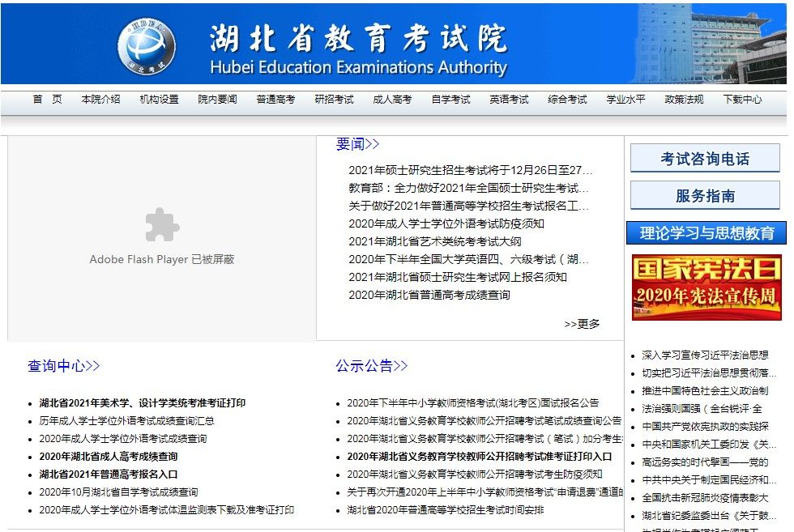This screenshot has width=794, height=532.
Task: Click the 公示公告>> section heading
Action: coord(372,365)
